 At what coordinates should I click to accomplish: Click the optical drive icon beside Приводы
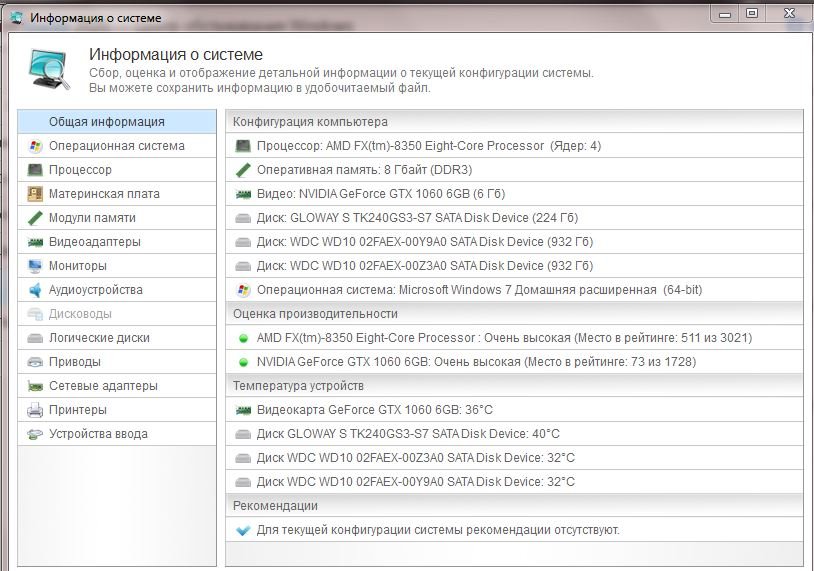pos(35,362)
